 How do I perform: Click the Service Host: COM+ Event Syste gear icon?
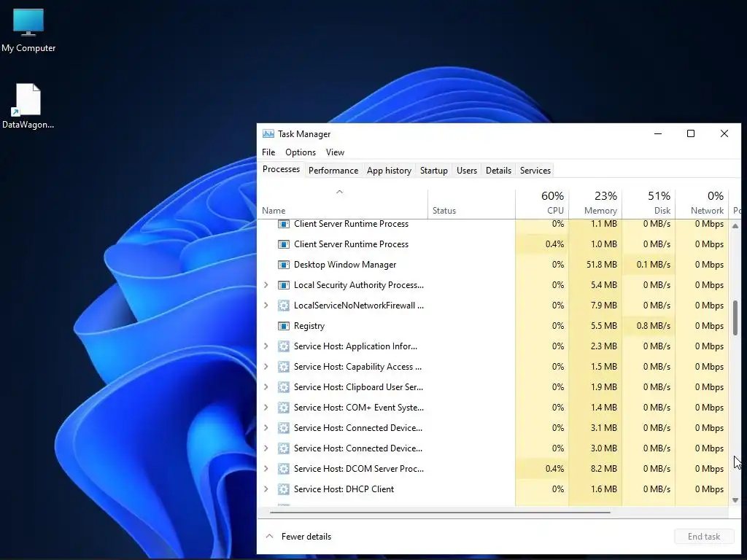coord(284,408)
